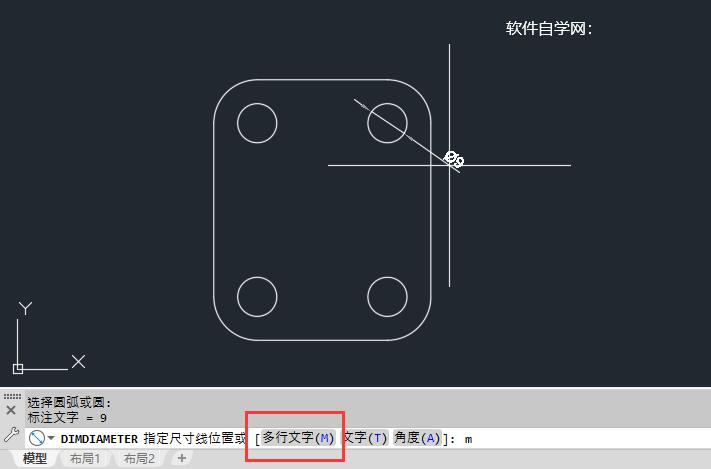711x469 pixels.
Task: Select the bottom-left circle
Action: [x=257, y=297]
